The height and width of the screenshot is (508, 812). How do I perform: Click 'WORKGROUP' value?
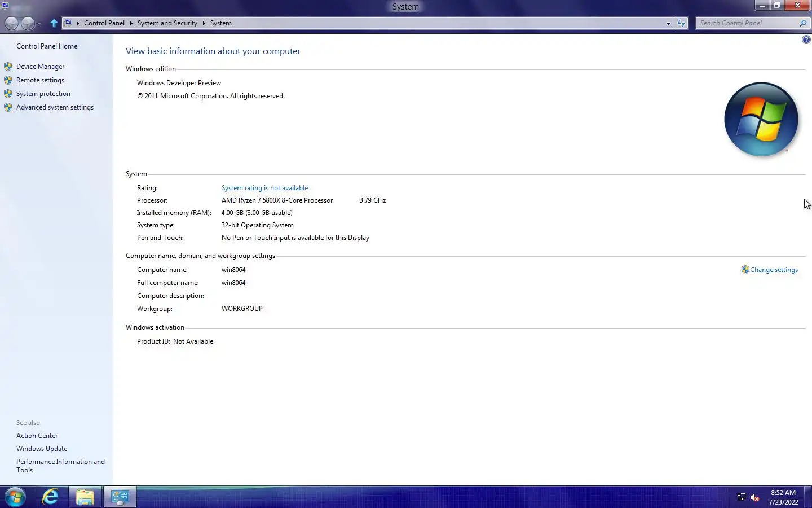click(x=242, y=309)
